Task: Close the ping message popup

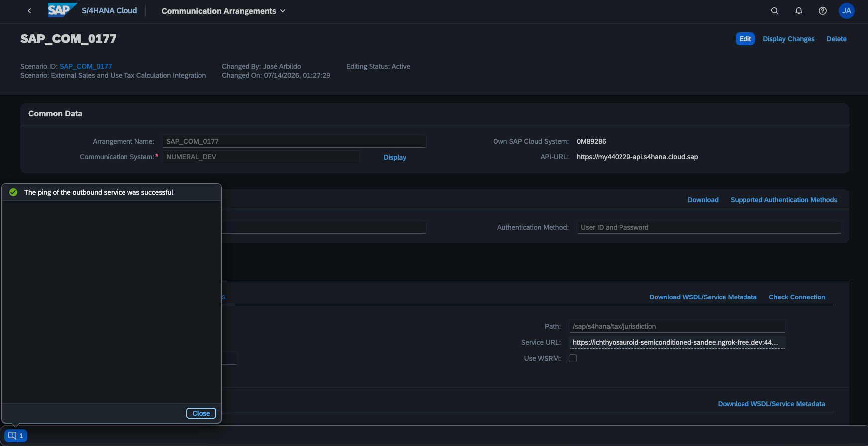Action: [x=201, y=413]
